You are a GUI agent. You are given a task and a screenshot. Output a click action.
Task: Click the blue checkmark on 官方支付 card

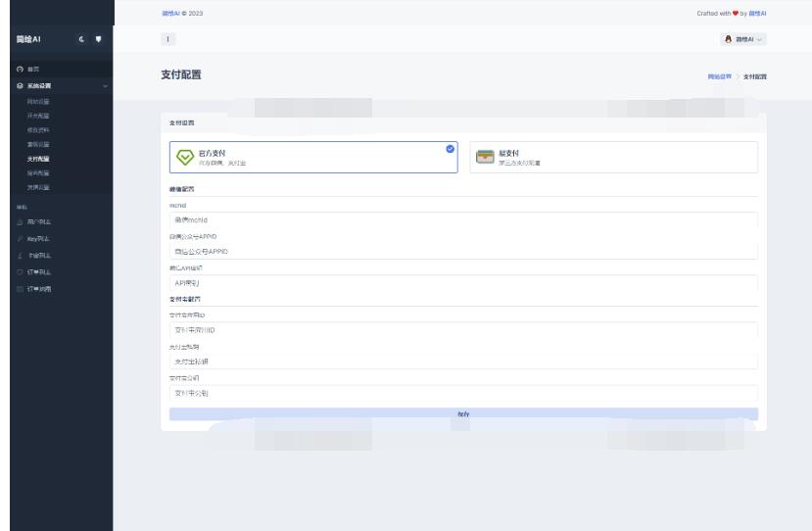click(x=450, y=149)
